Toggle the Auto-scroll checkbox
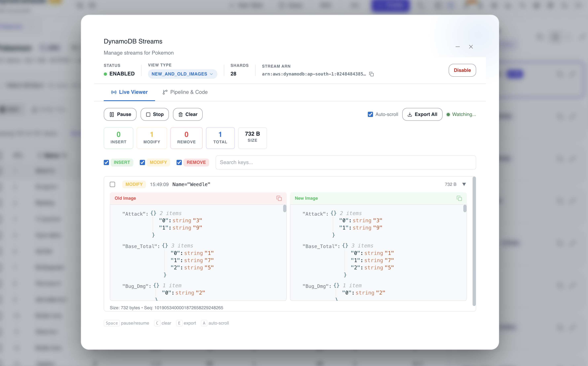The height and width of the screenshot is (366, 588). point(370,114)
